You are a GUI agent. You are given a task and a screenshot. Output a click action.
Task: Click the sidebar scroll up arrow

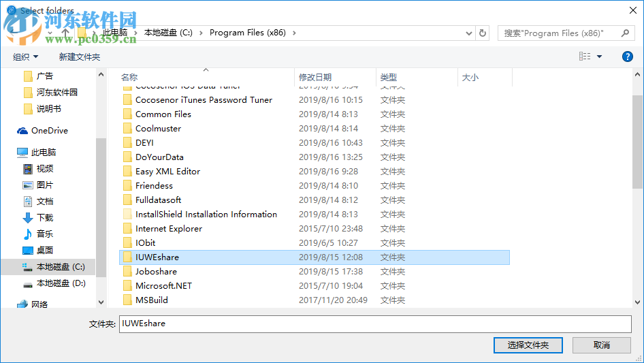point(101,74)
